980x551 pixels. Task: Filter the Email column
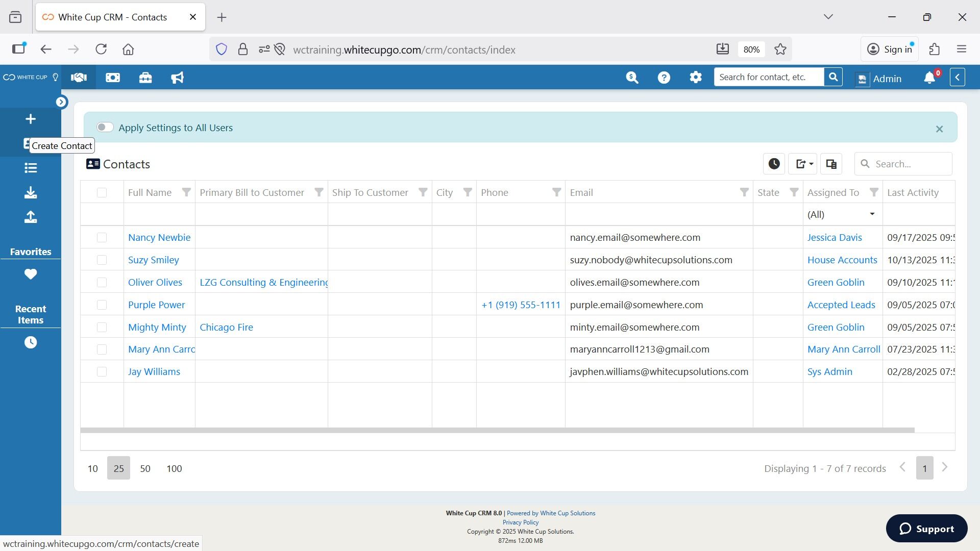pos(745,192)
